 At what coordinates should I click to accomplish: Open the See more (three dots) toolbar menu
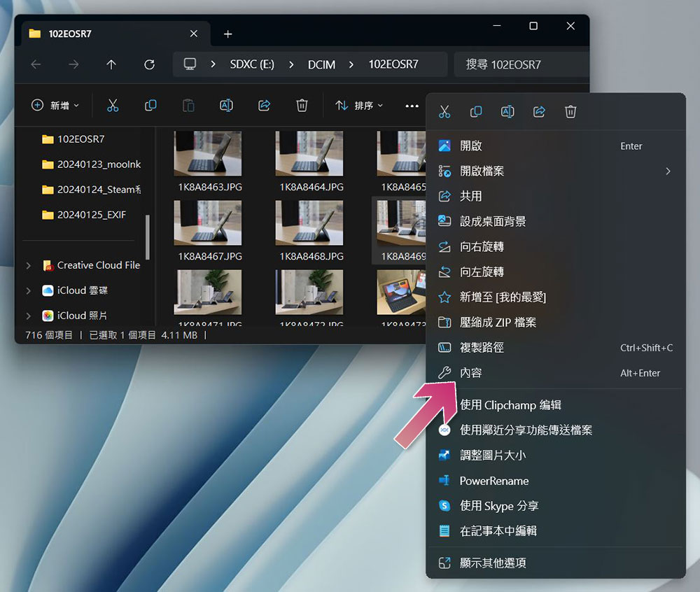coord(412,106)
